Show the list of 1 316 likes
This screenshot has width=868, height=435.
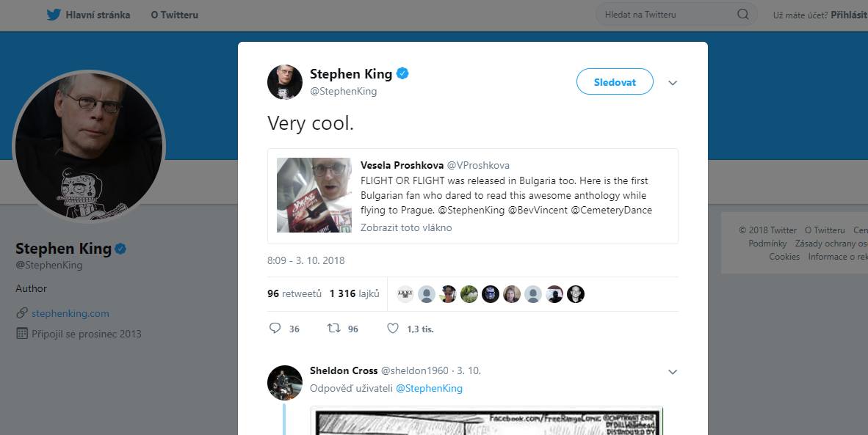click(x=355, y=293)
